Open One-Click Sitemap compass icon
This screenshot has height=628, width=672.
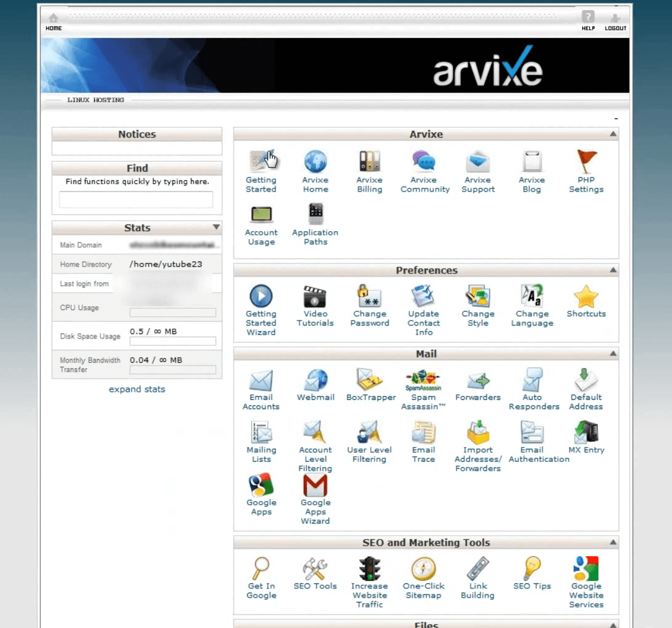pos(423,568)
